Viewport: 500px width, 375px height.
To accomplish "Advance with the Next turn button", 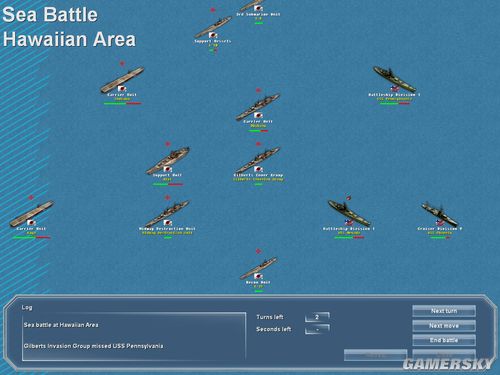I will [444, 311].
